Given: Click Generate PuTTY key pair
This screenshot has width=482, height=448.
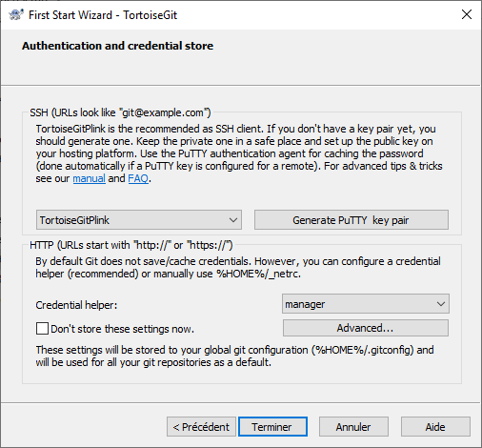Looking at the screenshot, I should 351,220.
